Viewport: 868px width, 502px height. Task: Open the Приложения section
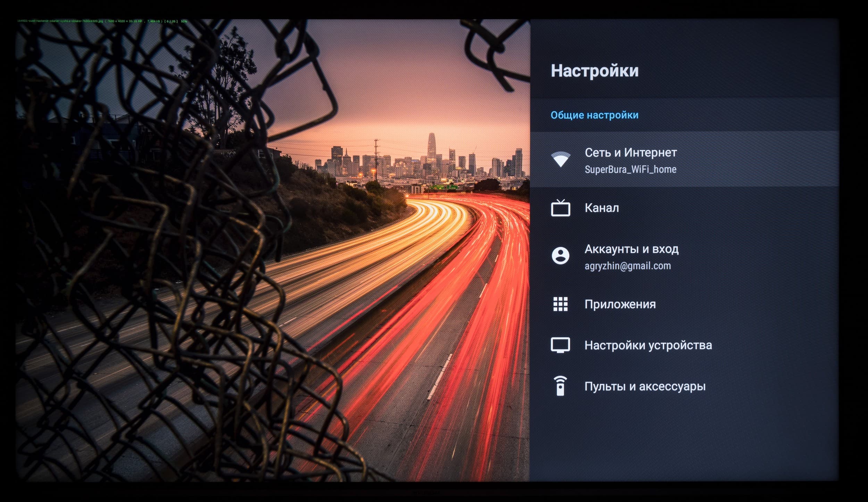[x=620, y=304]
